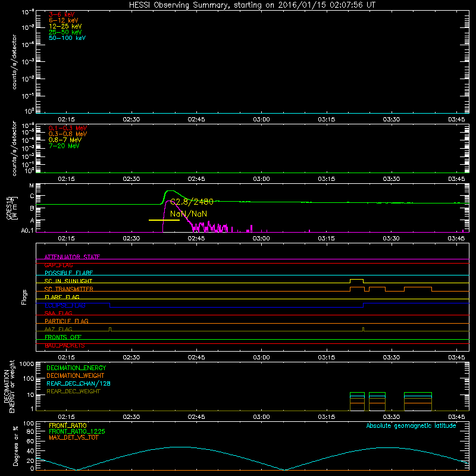
Task: Click the 1000 tick label on decimation axis
Action: tap(27, 364)
